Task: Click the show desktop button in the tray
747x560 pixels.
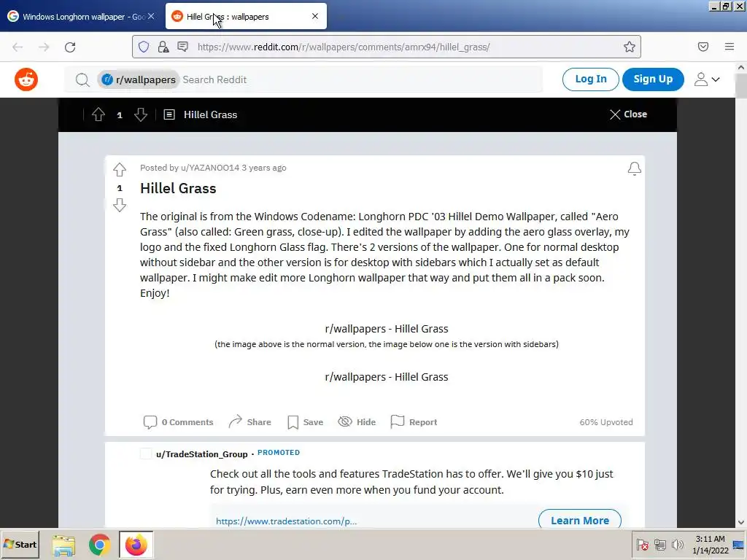Action: point(739,545)
